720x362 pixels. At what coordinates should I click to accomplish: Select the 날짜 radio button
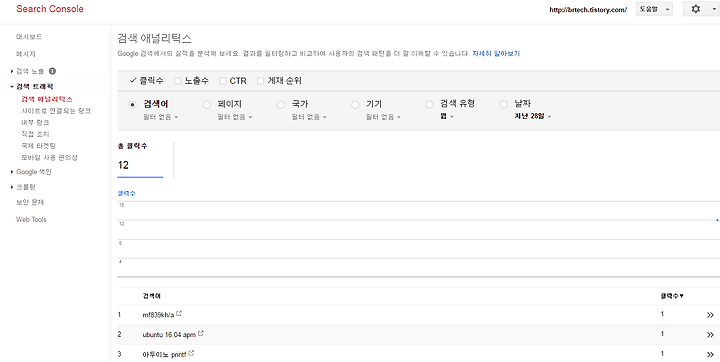click(x=504, y=105)
